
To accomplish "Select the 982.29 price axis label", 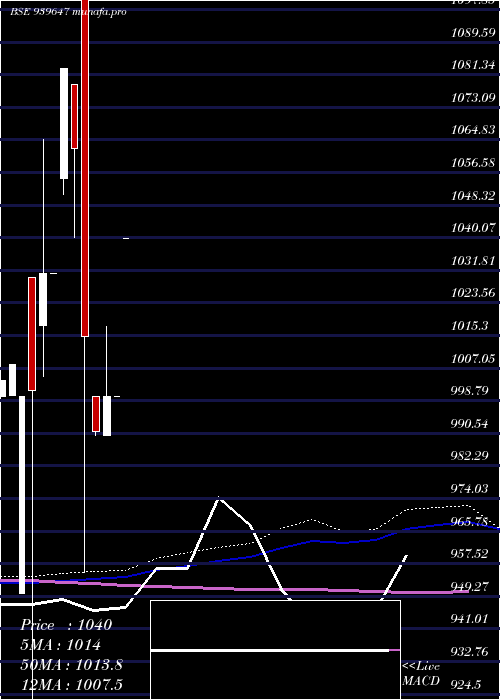I will (x=470, y=456).
